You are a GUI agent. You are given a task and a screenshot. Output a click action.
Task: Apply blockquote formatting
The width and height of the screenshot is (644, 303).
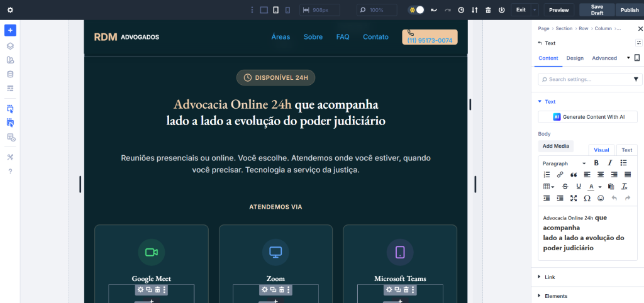tap(574, 175)
